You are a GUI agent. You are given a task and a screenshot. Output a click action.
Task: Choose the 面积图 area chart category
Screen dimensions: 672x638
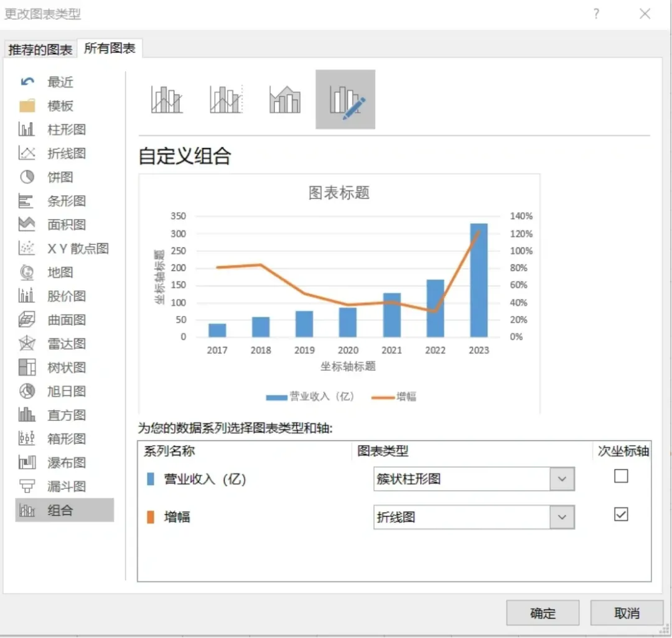[x=64, y=224]
